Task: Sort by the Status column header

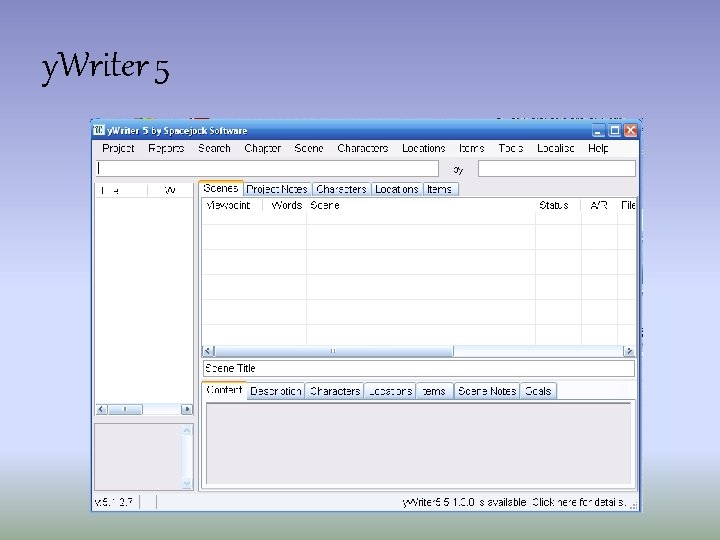Action: pos(558,205)
